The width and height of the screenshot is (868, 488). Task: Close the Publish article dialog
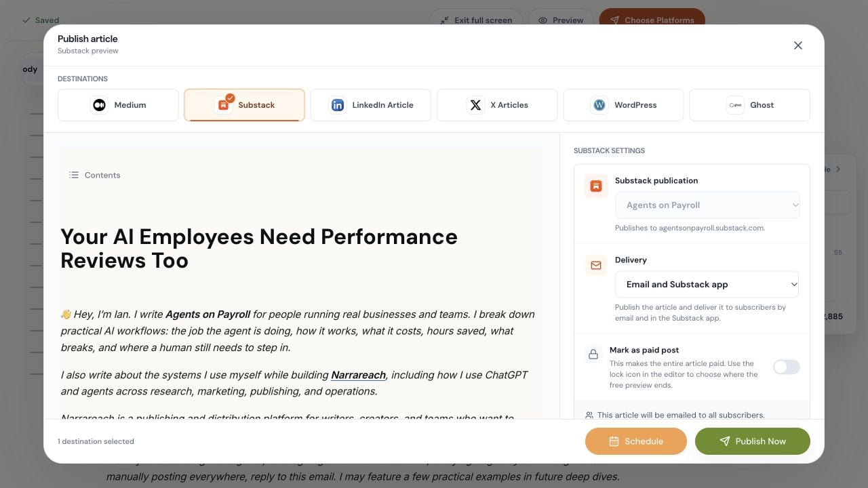(798, 45)
